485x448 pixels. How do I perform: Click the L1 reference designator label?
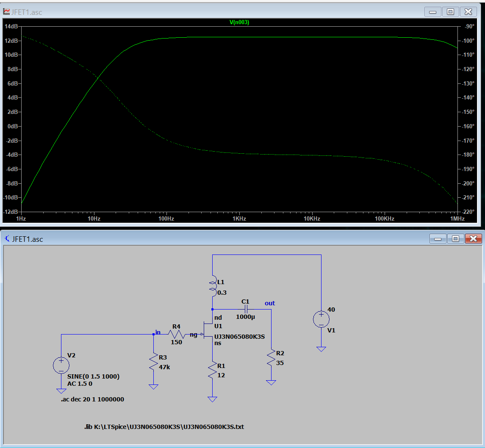221,282
